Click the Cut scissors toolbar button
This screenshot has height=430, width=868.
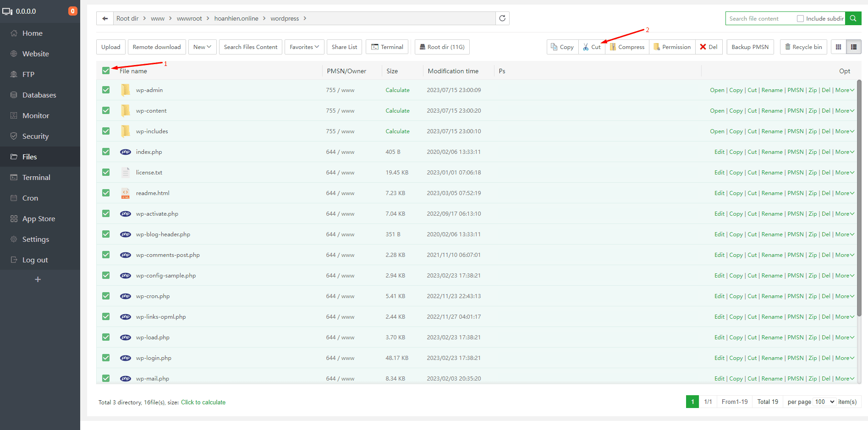pos(592,47)
